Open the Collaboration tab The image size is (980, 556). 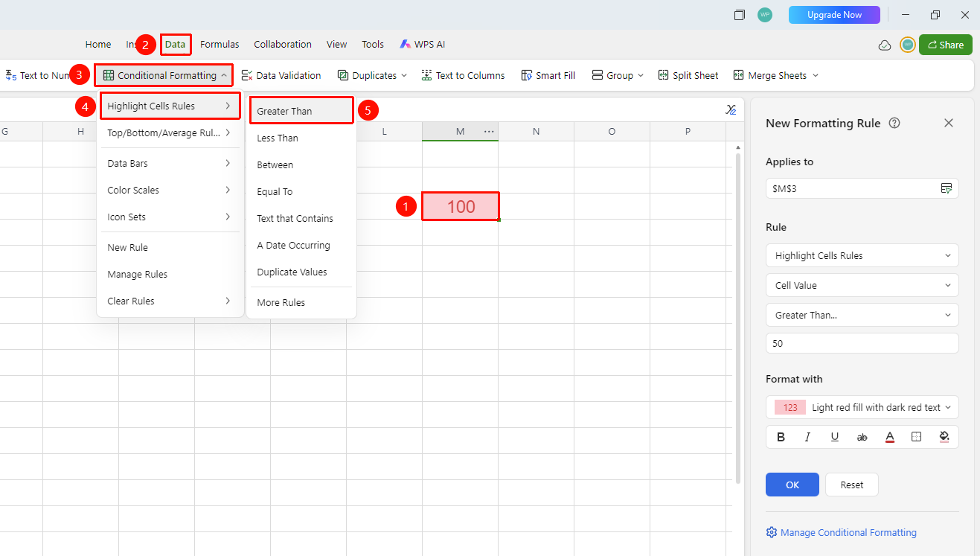[x=283, y=44]
